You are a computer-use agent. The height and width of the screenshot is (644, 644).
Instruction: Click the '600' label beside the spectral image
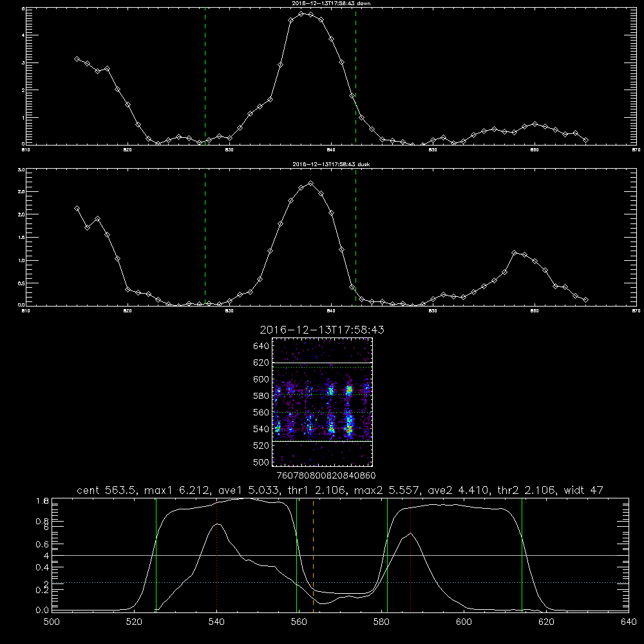click(261, 379)
